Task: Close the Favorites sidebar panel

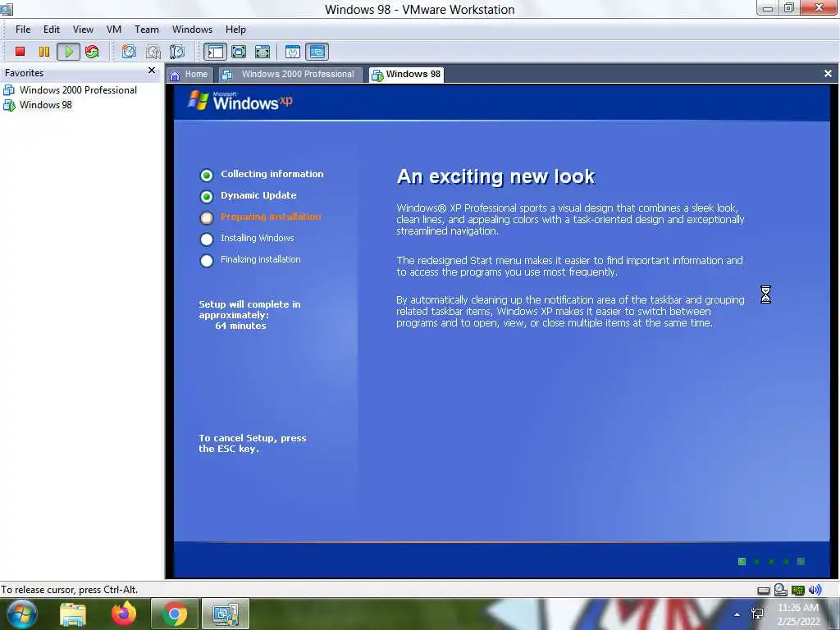Action: [152, 71]
